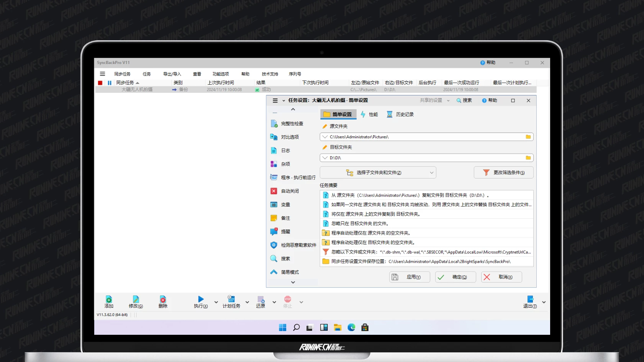Viewport: 644px width, 362px height.
Task: Select 对比选项 in the settings sidebar
Action: click(x=290, y=137)
